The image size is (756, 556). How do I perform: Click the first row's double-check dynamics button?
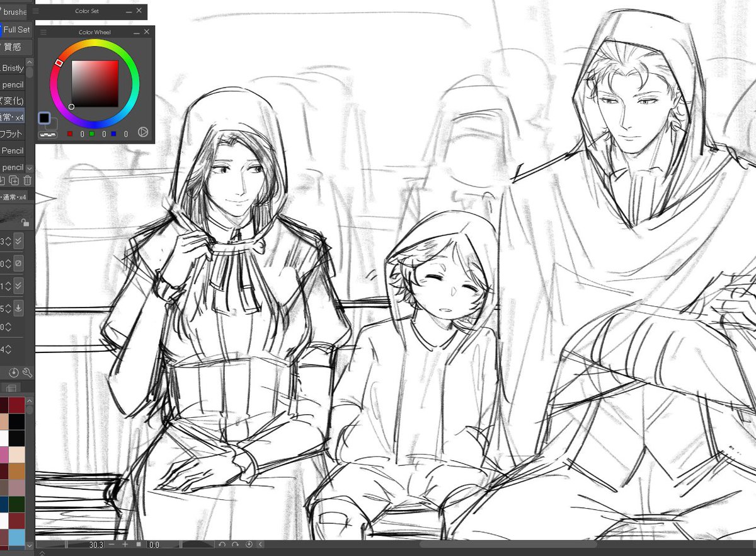[18, 240]
